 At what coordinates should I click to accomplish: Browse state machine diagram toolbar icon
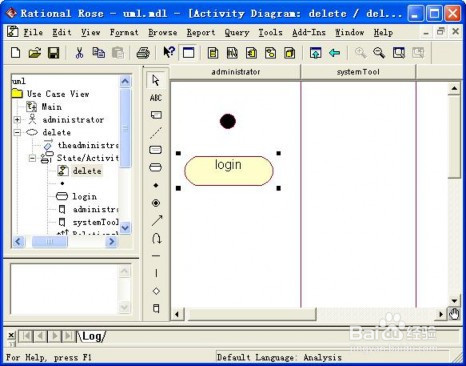tap(270, 53)
